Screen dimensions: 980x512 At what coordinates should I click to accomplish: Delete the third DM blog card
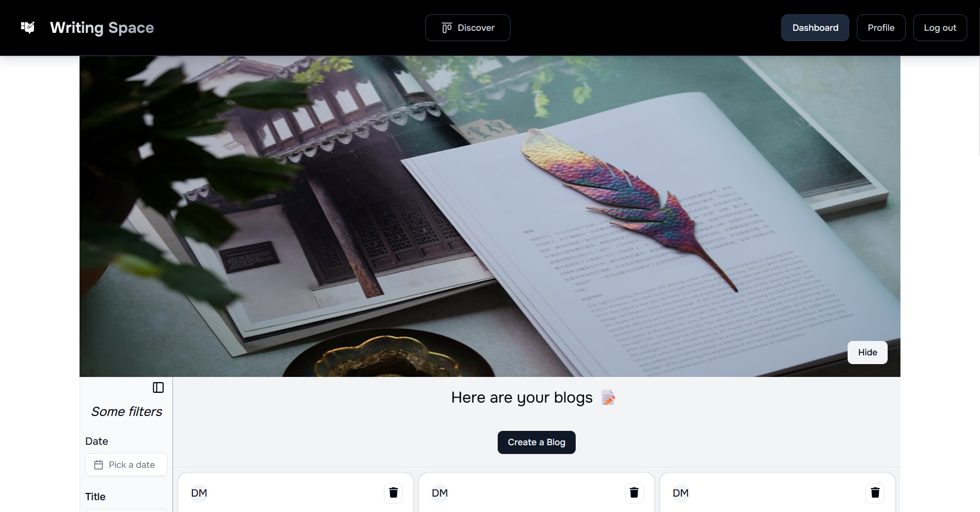(x=875, y=493)
